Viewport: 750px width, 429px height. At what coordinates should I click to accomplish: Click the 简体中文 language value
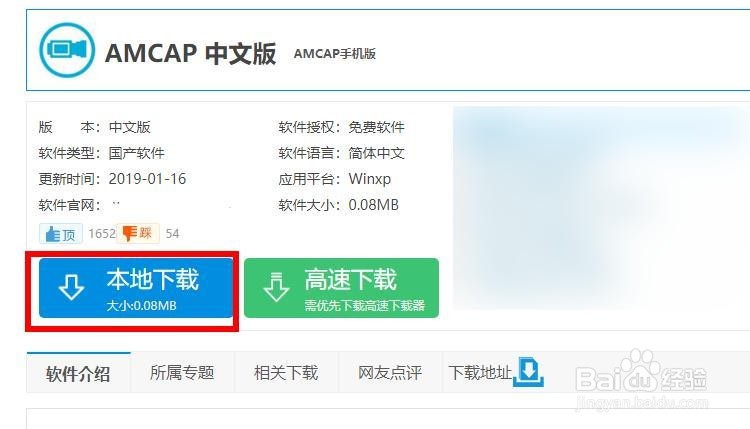376,153
